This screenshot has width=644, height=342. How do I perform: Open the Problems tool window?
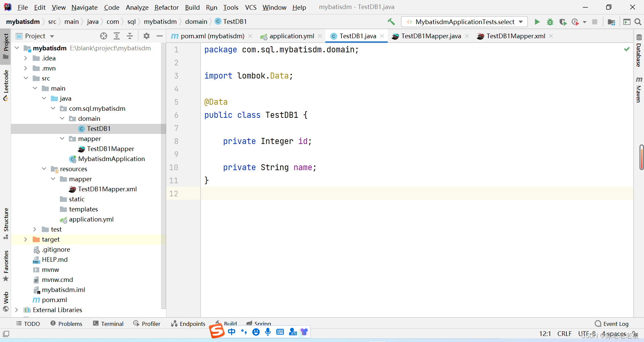coord(66,324)
